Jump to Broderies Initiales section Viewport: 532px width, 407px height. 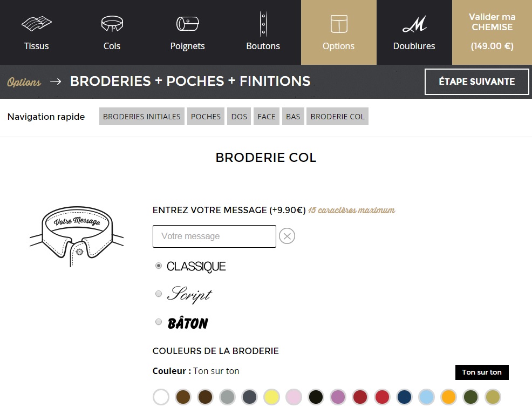142,117
